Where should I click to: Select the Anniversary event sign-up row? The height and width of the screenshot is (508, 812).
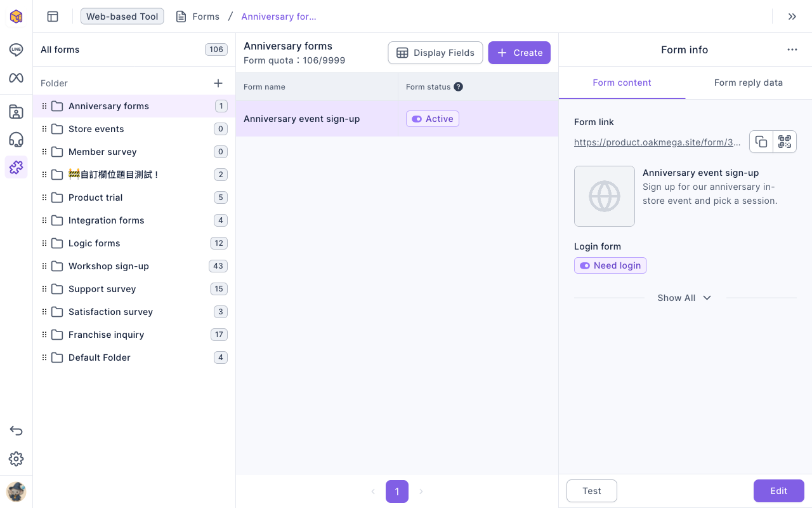[x=397, y=119]
